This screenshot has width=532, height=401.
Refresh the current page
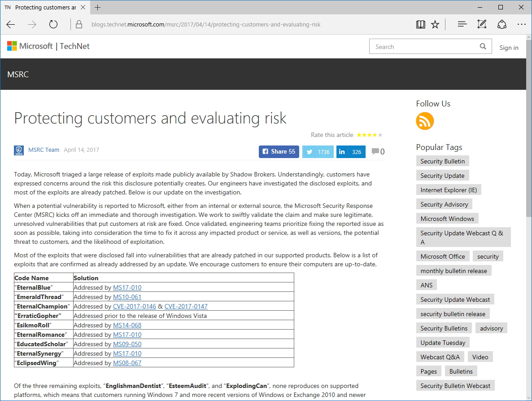point(53,24)
